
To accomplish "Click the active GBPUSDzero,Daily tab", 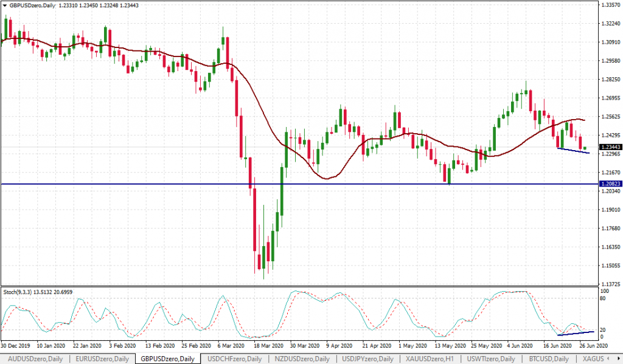I will tap(168, 359).
